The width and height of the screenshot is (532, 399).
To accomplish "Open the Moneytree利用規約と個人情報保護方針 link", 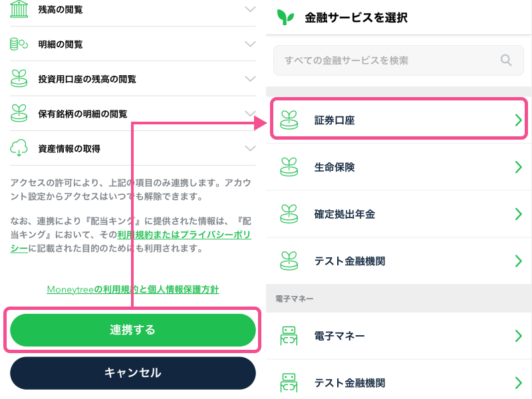I will [x=132, y=289].
